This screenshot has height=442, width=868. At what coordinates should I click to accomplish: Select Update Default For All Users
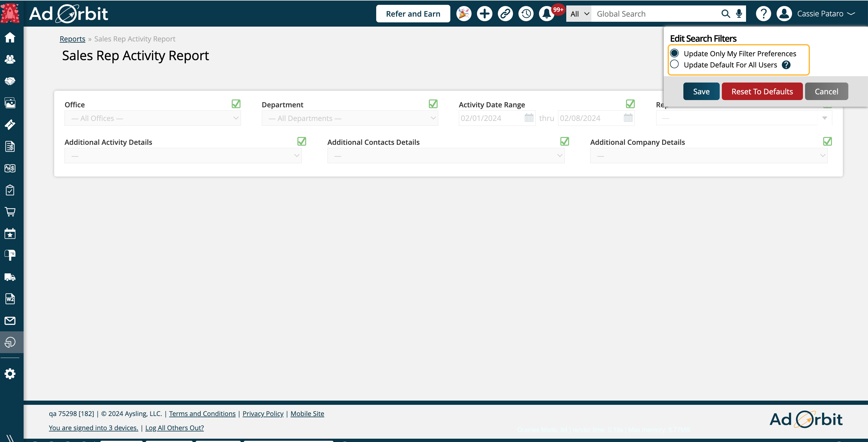[x=674, y=64]
